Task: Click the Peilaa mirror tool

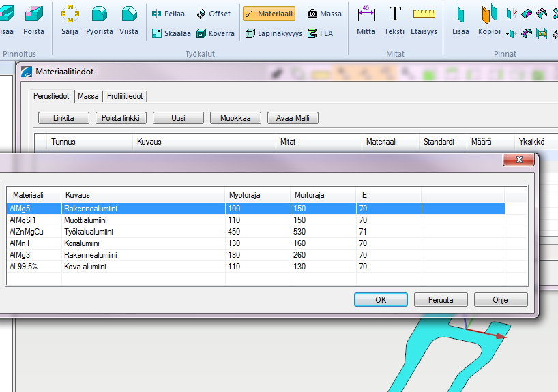Action: coord(168,14)
